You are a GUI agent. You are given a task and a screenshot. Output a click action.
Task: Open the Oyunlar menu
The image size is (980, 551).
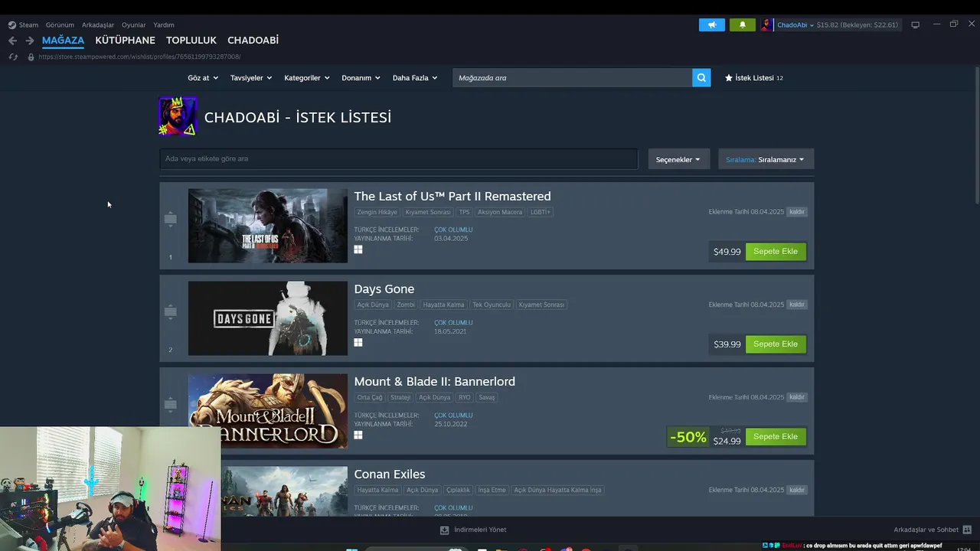point(133,24)
